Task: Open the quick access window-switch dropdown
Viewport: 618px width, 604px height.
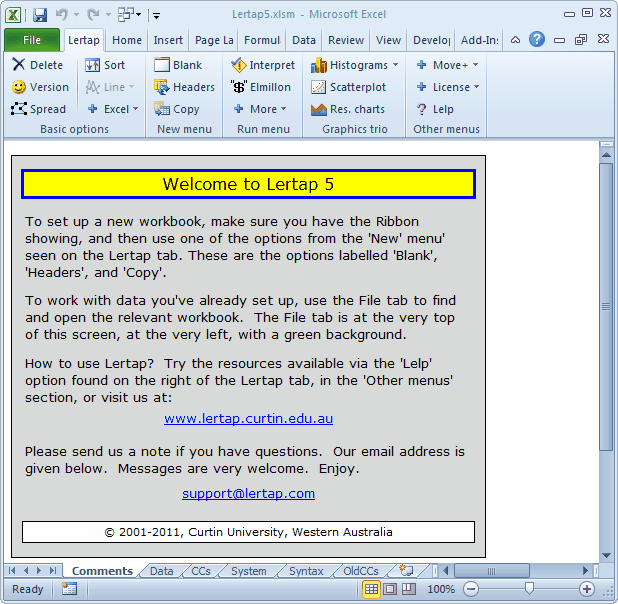Action: click(x=138, y=15)
